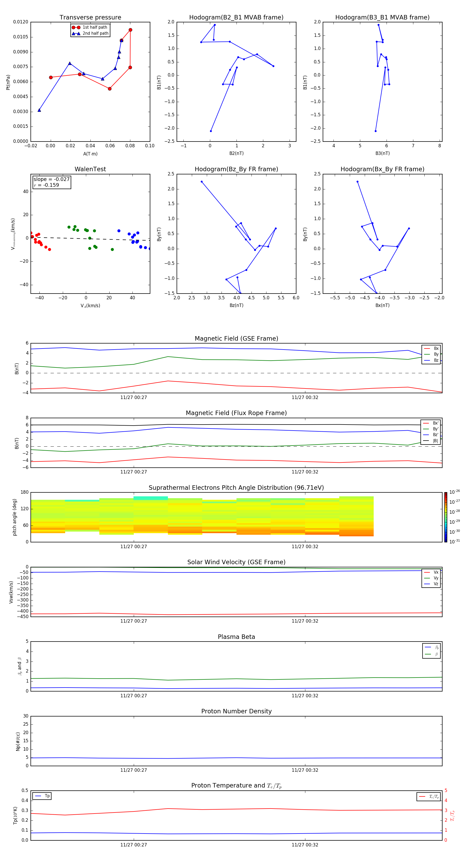Click the Bx legend entry in GSE magnetic field
Viewport: 473px width, 868px height.
(x=431, y=349)
